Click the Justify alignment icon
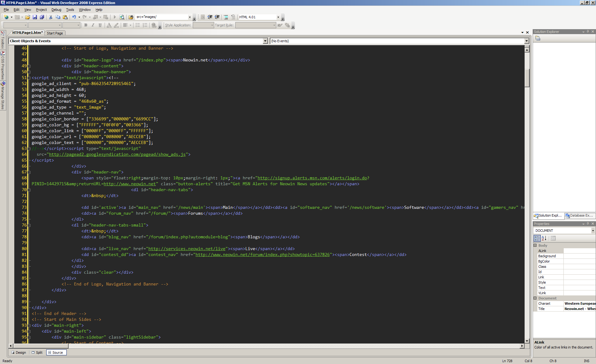596x364 pixels. point(125,25)
